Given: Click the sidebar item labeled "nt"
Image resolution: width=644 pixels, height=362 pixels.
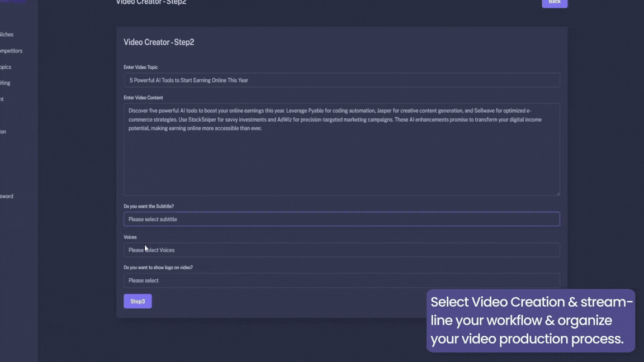Looking at the screenshot, I should tap(2, 98).
